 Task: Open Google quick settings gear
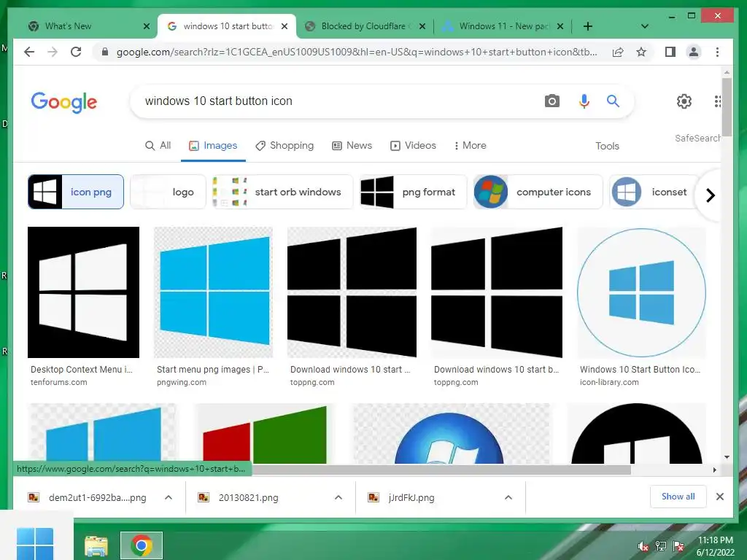pos(684,101)
